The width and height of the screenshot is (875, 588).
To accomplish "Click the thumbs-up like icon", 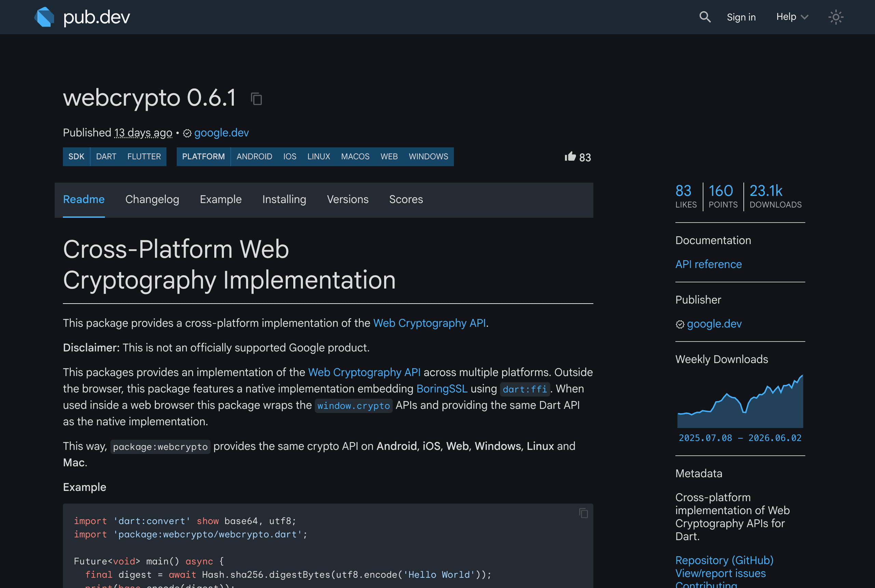I will pyautogui.click(x=570, y=156).
